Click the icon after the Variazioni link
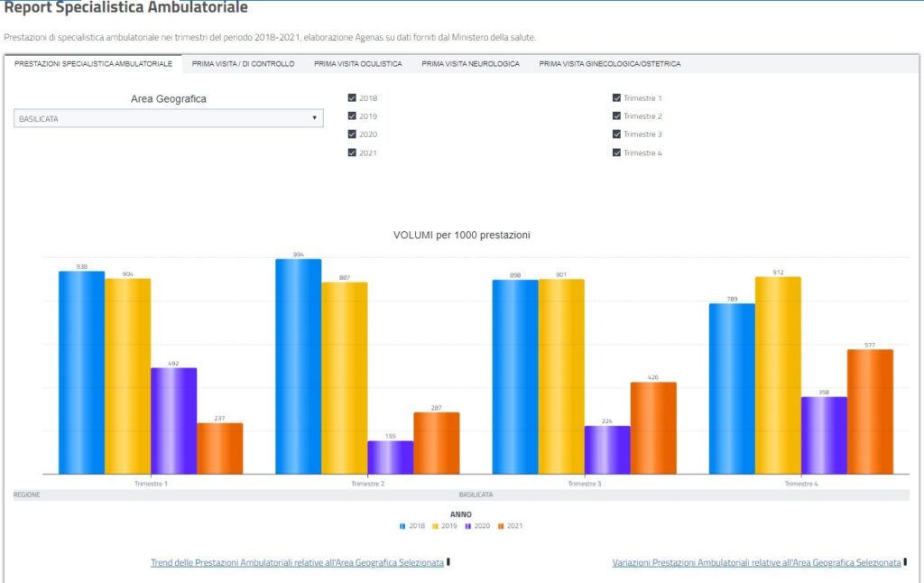The height and width of the screenshot is (583, 924). 905,561
